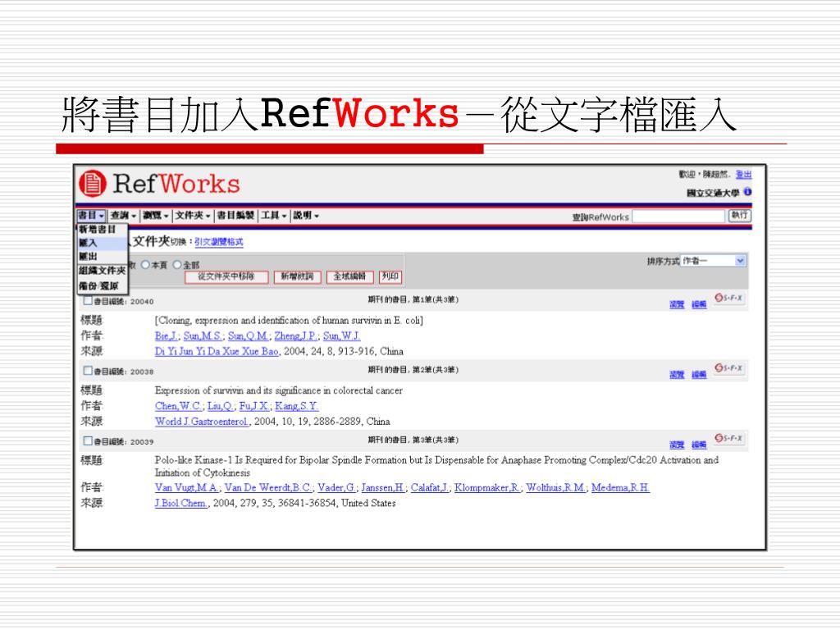Click author link Janssen,H.
The image size is (840, 630).
(384, 487)
